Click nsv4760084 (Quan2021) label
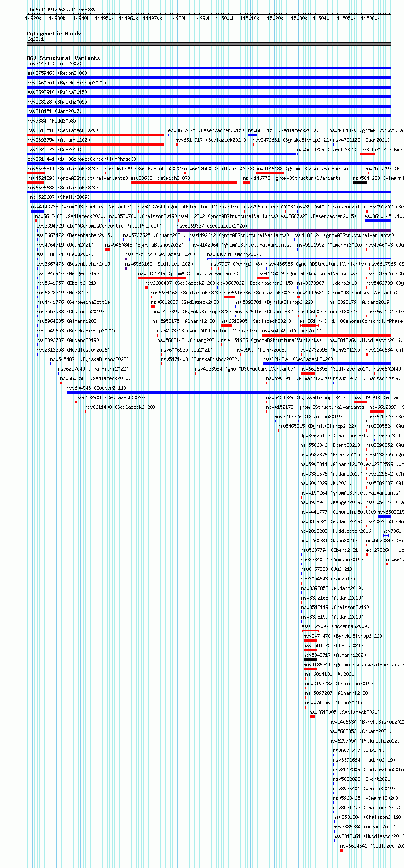The width and height of the screenshot is (404, 868). [329, 541]
